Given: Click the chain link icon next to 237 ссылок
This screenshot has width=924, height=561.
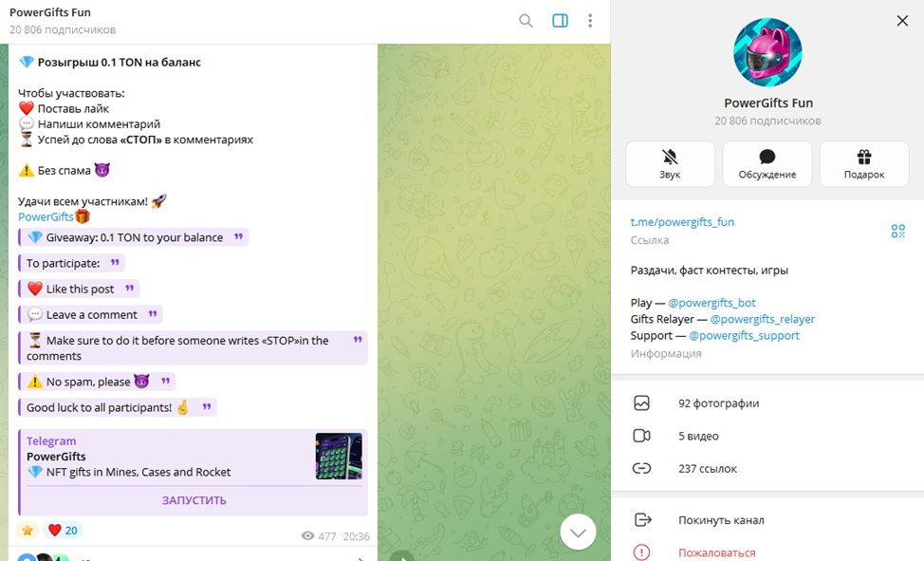Looking at the screenshot, I should [641, 468].
